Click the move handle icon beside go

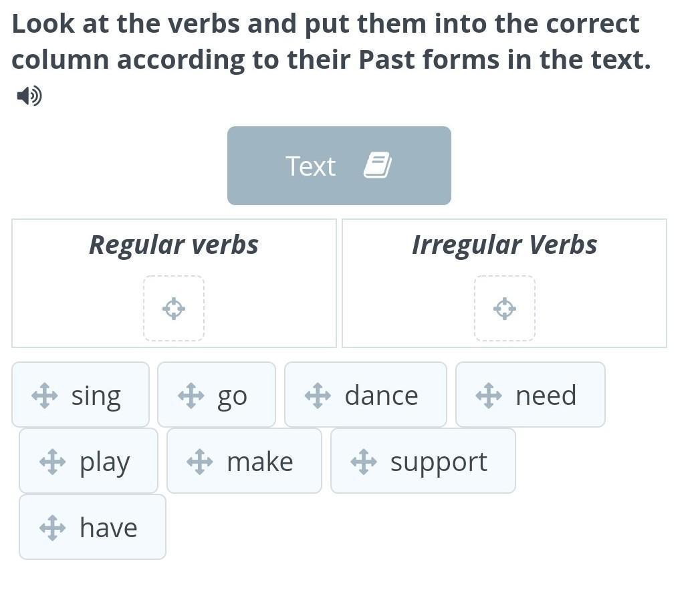[191, 396]
